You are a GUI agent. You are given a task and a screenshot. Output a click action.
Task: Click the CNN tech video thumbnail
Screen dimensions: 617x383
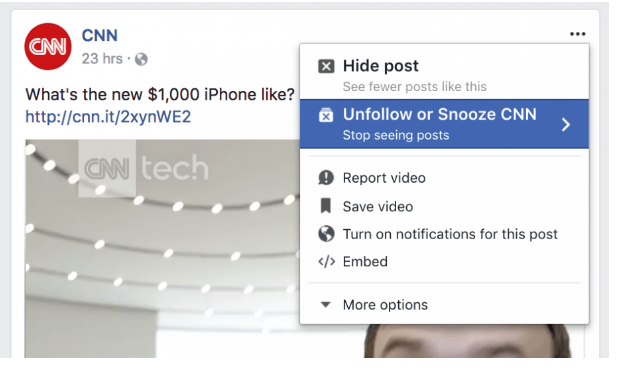162,248
